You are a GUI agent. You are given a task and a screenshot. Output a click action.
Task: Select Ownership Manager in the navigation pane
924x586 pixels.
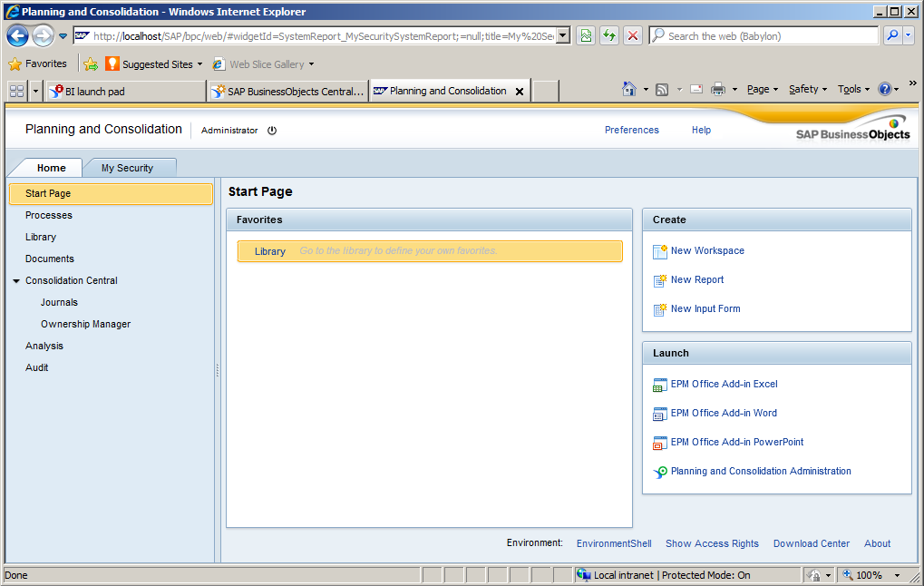[x=85, y=324]
